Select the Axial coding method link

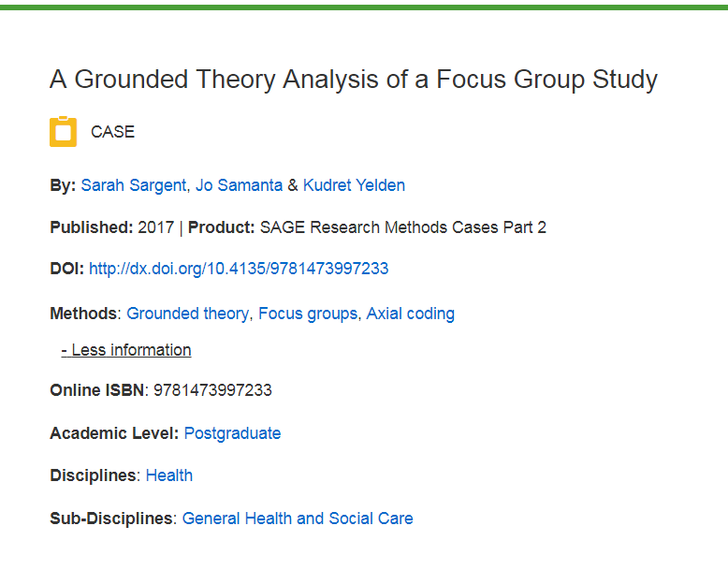(x=411, y=314)
